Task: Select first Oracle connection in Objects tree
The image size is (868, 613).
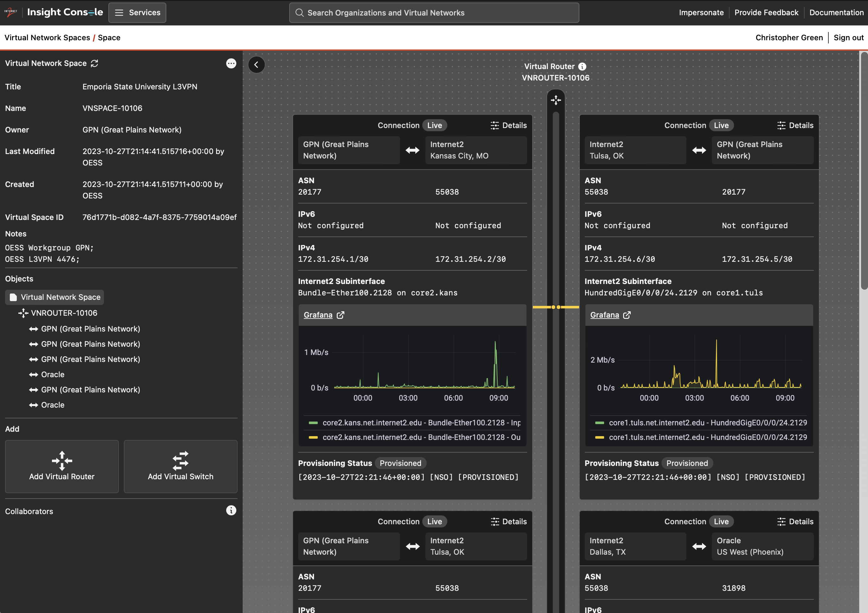Action: coord(52,374)
